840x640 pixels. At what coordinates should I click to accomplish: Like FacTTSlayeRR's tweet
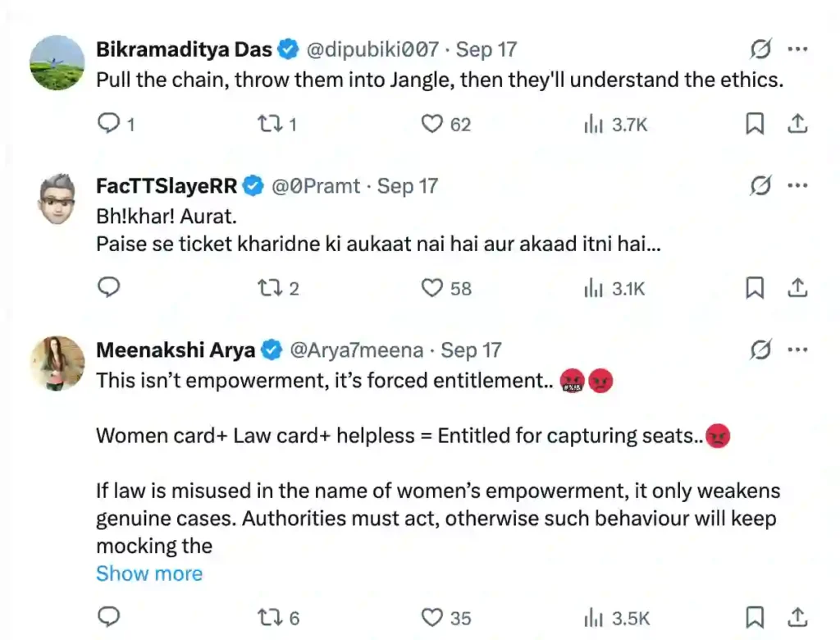point(432,288)
